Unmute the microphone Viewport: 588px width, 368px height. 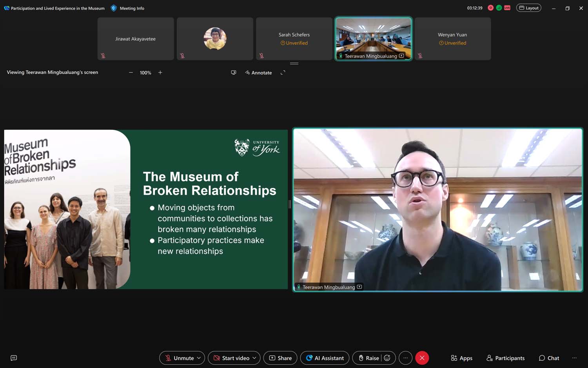[179, 358]
